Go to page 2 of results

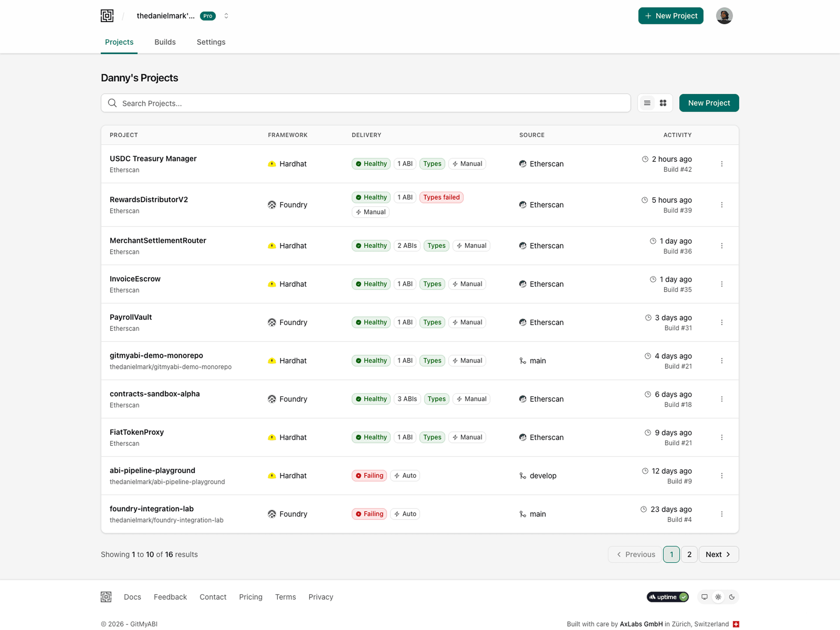689,555
